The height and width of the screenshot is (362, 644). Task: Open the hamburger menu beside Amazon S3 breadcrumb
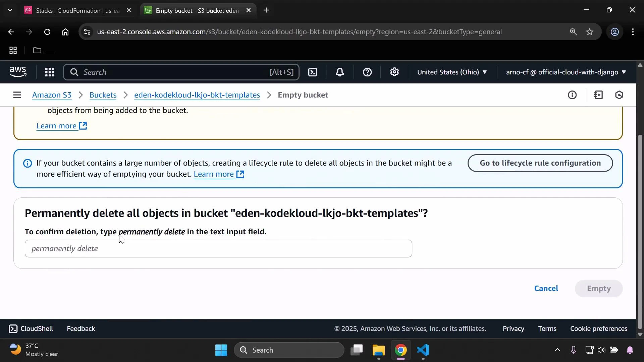click(x=17, y=95)
